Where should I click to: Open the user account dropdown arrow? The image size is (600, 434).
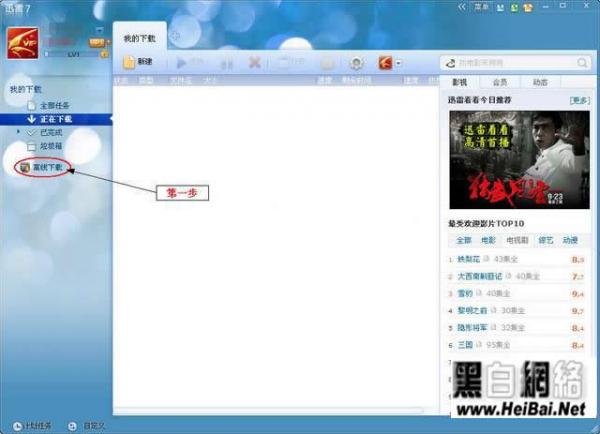(x=99, y=30)
